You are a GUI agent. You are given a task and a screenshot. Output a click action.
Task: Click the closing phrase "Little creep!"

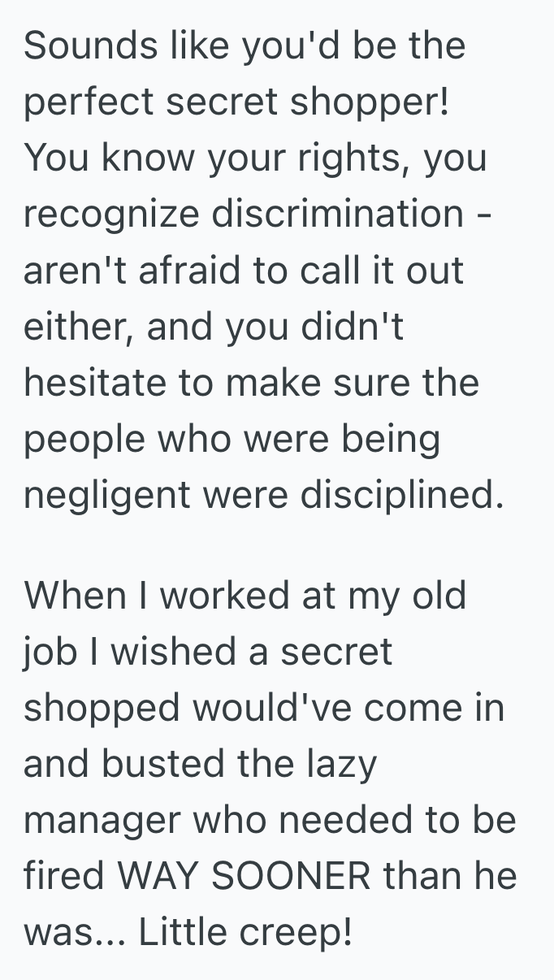click(x=245, y=932)
